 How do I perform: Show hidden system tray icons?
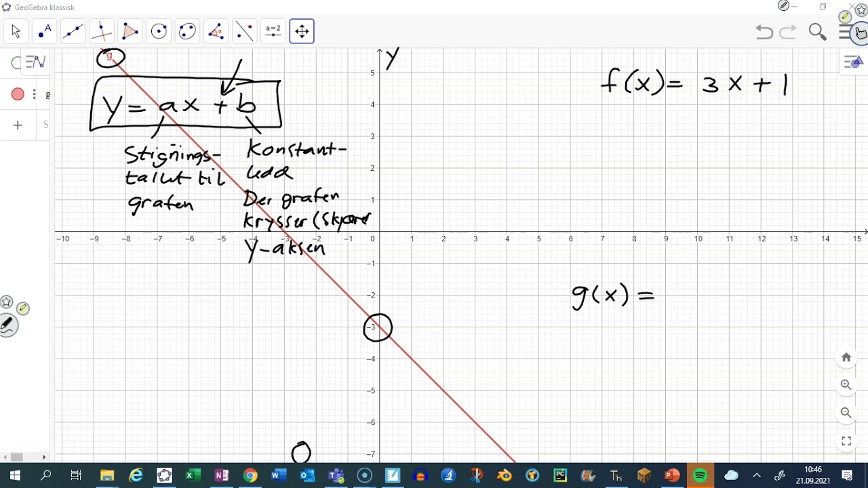[757, 475]
